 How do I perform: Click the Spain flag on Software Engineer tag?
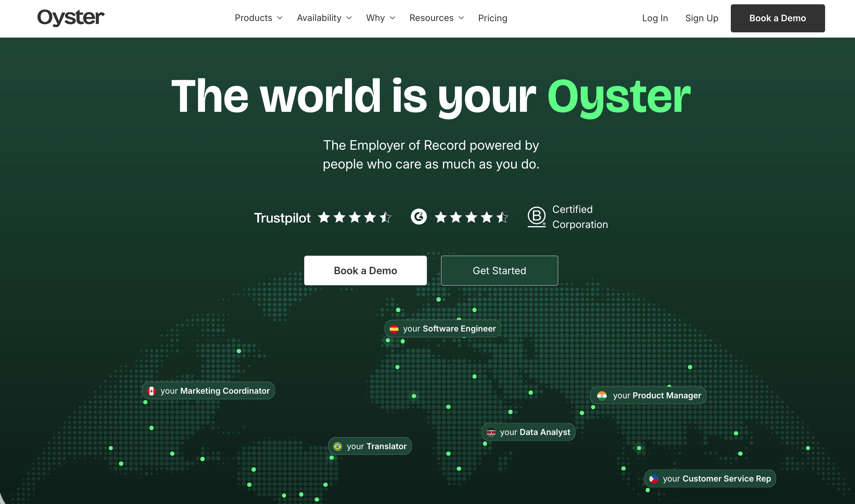[394, 329]
